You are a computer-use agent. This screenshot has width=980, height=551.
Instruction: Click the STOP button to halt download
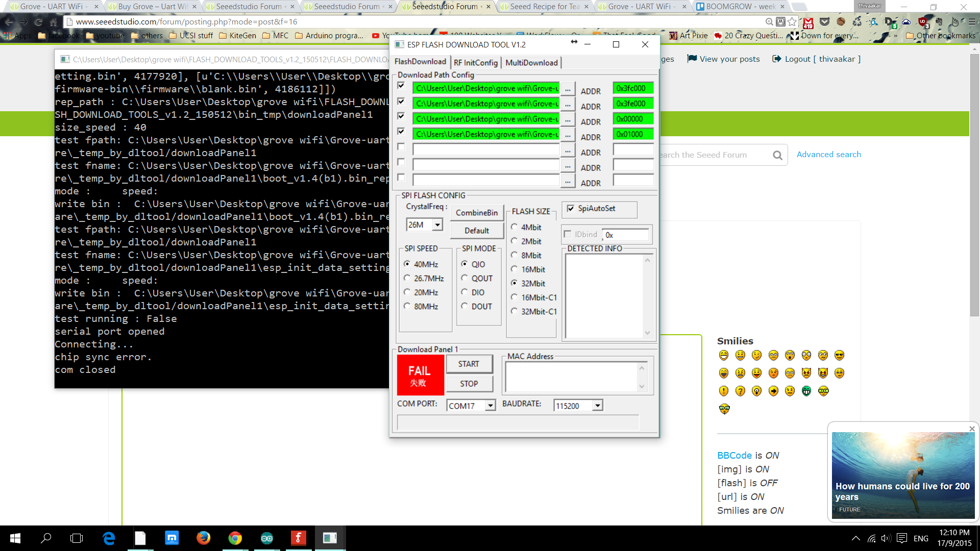click(x=469, y=383)
